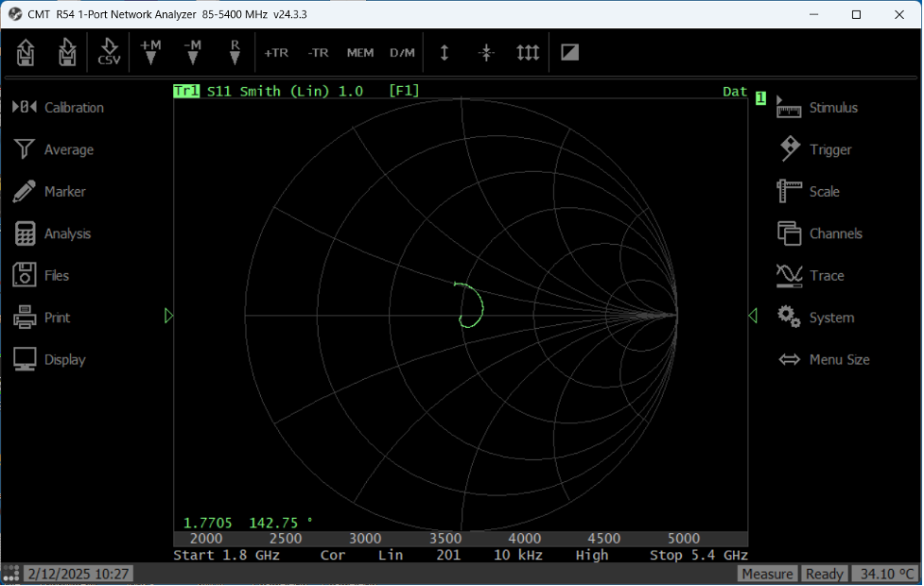Viewport: 924px width, 586px height.
Task: Open the Analysis menu
Action: 52,233
